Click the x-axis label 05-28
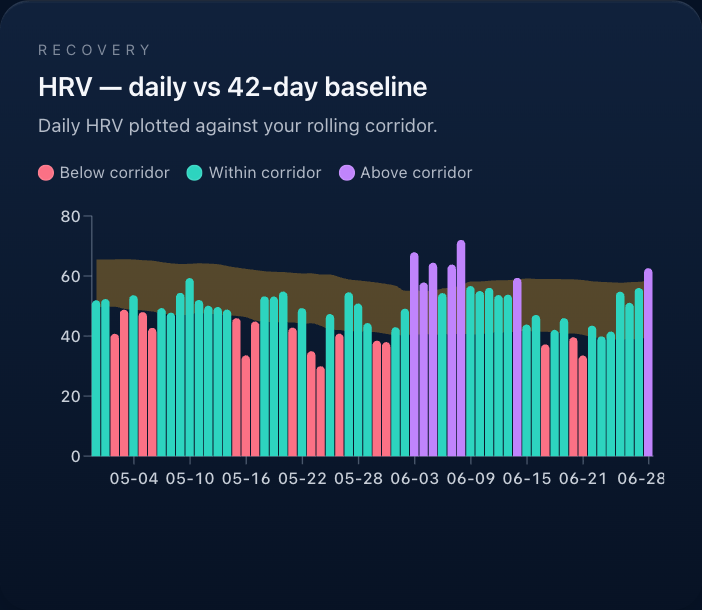Viewport: 702px width, 610px height. click(359, 479)
